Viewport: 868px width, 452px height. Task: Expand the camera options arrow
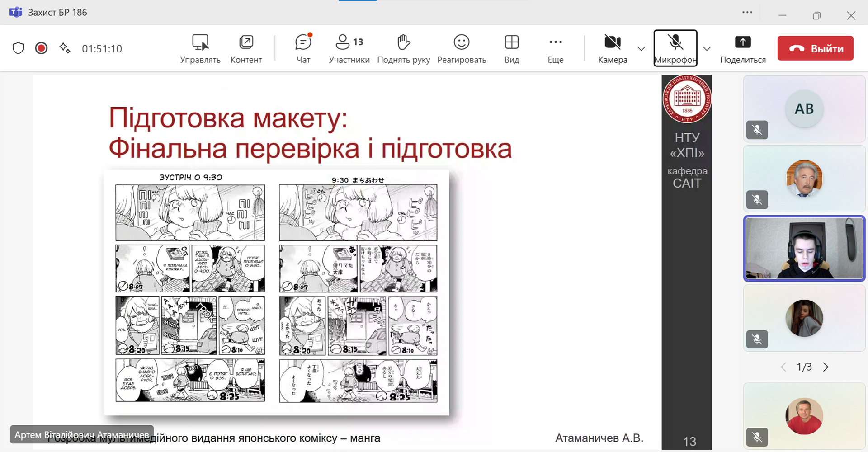pos(641,49)
